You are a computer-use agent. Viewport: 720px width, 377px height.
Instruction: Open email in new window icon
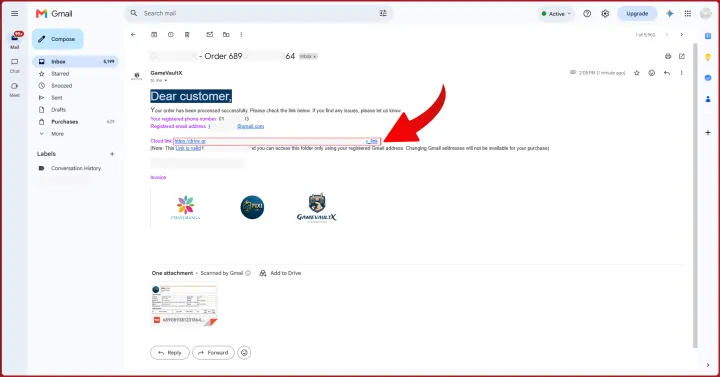tap(681, 56)
